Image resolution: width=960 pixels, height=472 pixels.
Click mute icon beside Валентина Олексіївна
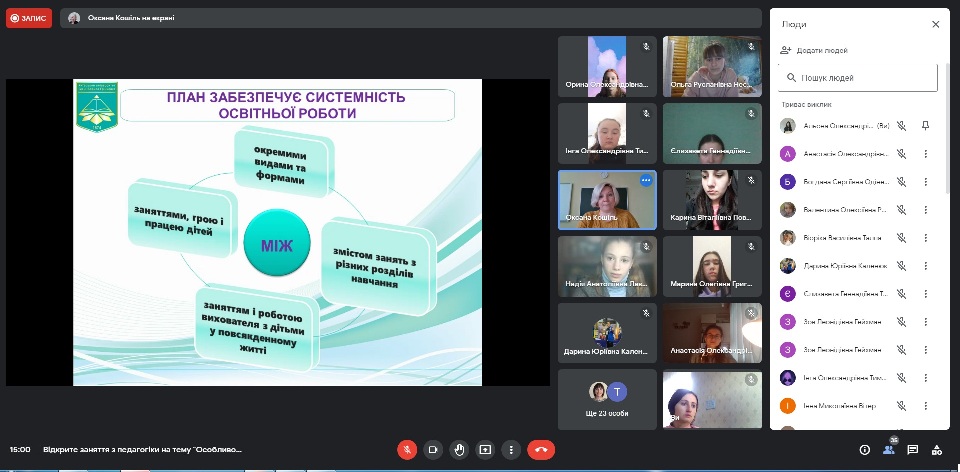point(901,209)
